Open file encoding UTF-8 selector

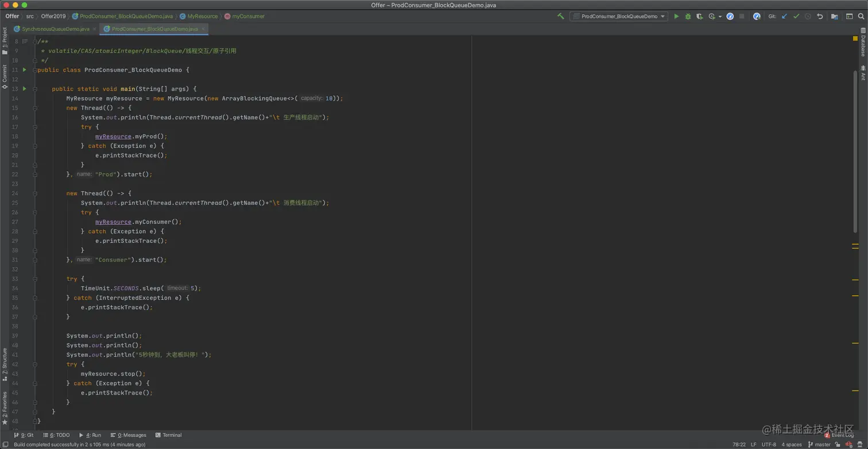point(769,444)
